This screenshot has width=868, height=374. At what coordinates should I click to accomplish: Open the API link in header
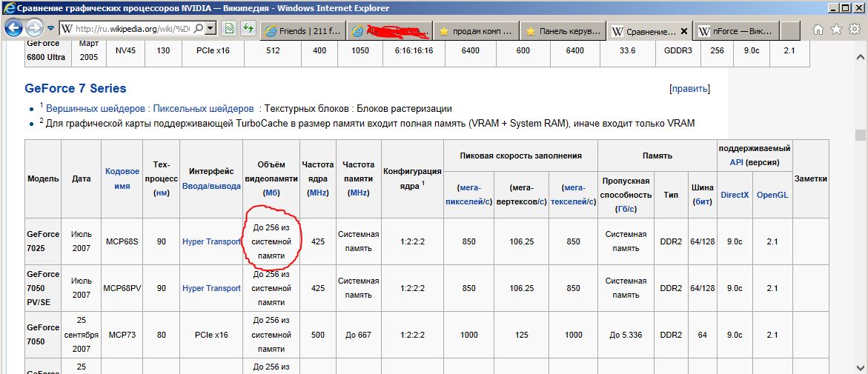pos(737,163)
